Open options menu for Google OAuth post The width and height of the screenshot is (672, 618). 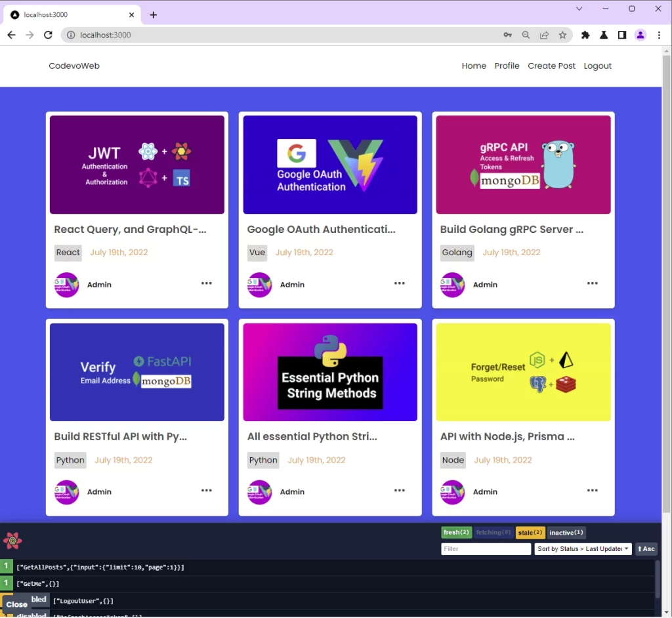click(400, 283)
